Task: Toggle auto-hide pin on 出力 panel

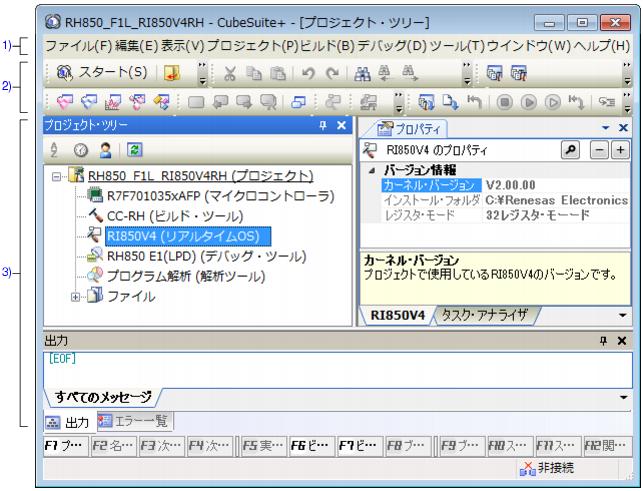Action: click(x=601, y=341)
